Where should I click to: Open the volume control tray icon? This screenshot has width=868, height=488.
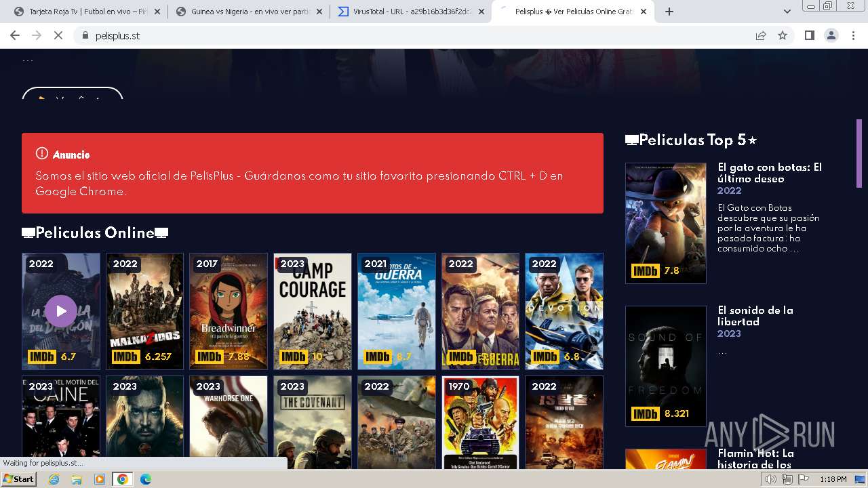[x=771, y=479]
